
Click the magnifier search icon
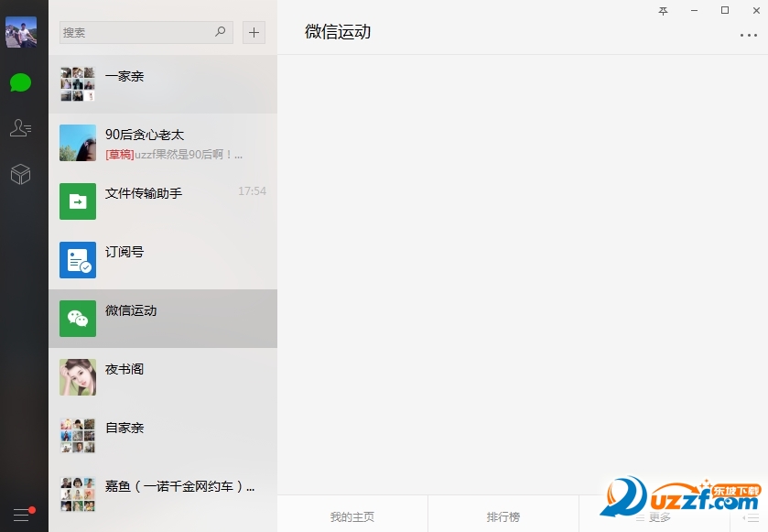click(221, 32)
